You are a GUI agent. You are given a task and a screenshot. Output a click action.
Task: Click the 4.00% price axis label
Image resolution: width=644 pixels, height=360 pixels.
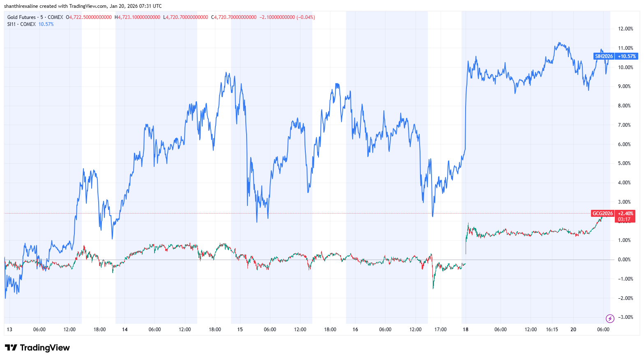point(624,183)
